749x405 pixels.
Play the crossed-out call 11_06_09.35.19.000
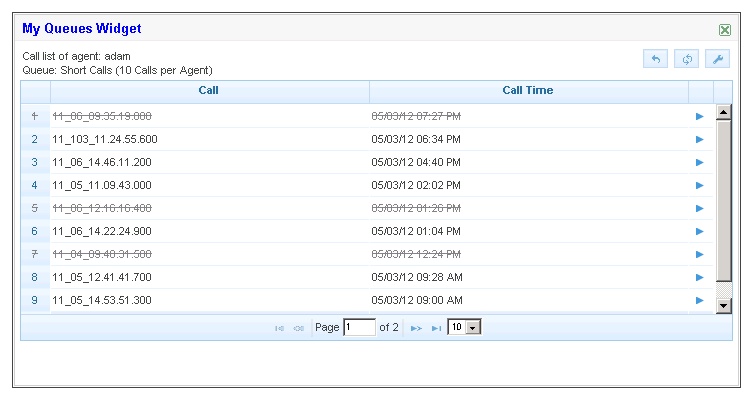point(700,116)
